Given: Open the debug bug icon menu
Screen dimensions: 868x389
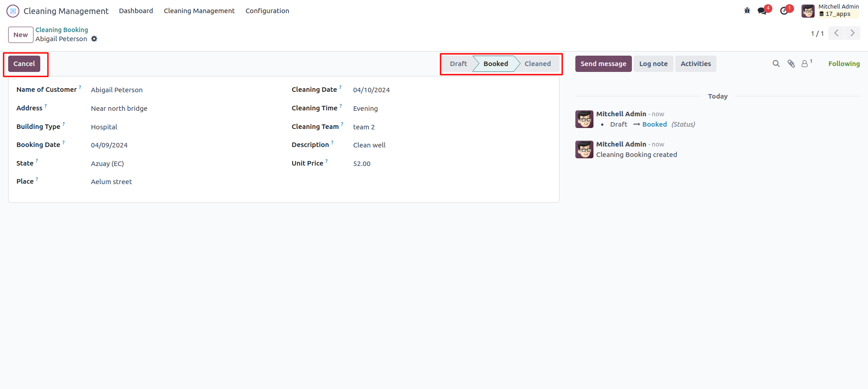Looking at the screenshot, I should pos(747,11).
